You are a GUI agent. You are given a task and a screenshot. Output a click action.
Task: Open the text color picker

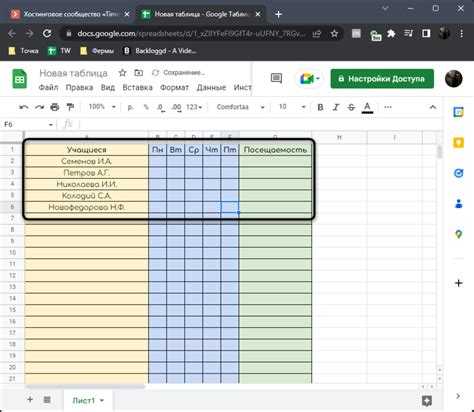367,108
